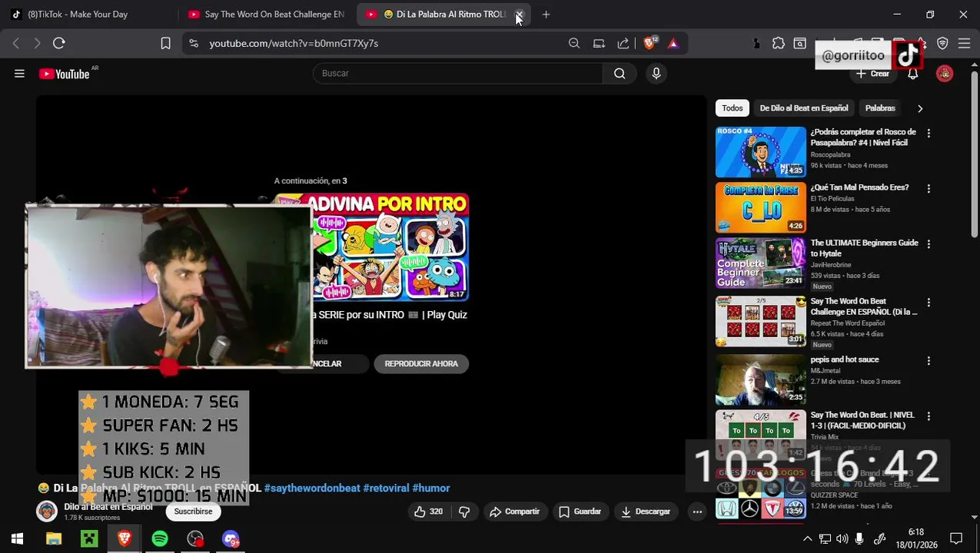Screen dimensions: 980x553
Task: Open Windows notification center
Action: [x=956, y=539]
